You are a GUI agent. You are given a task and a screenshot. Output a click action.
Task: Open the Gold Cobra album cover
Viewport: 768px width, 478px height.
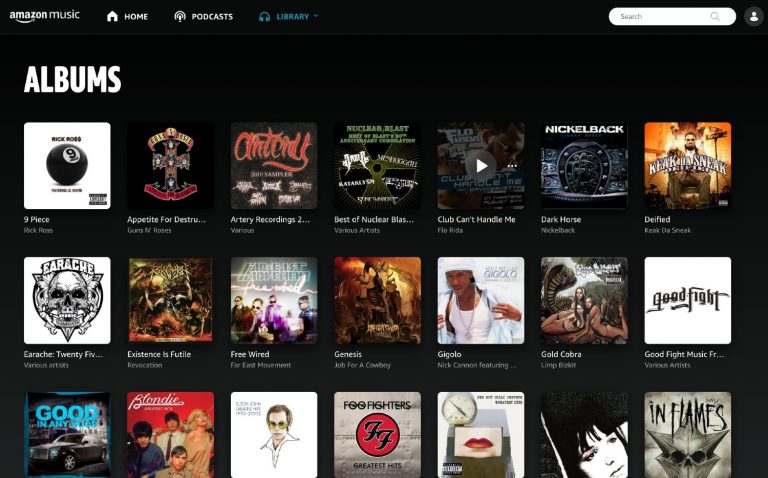(x=584, y=300)
